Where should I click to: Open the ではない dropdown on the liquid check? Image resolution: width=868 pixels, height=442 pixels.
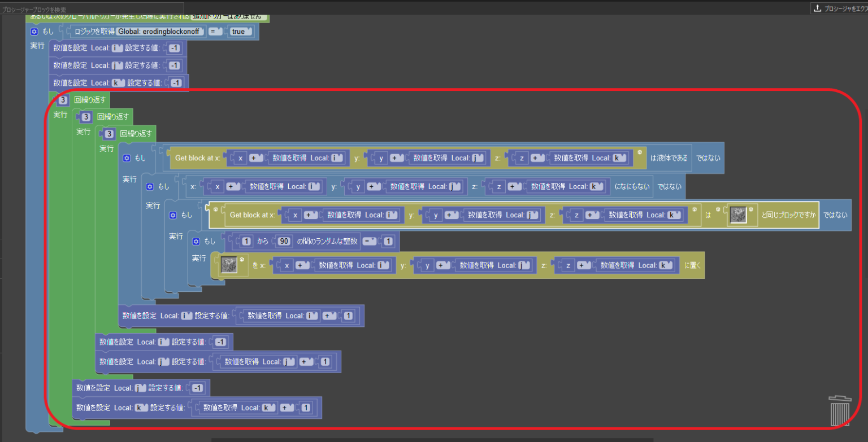(x=708, y=158)
